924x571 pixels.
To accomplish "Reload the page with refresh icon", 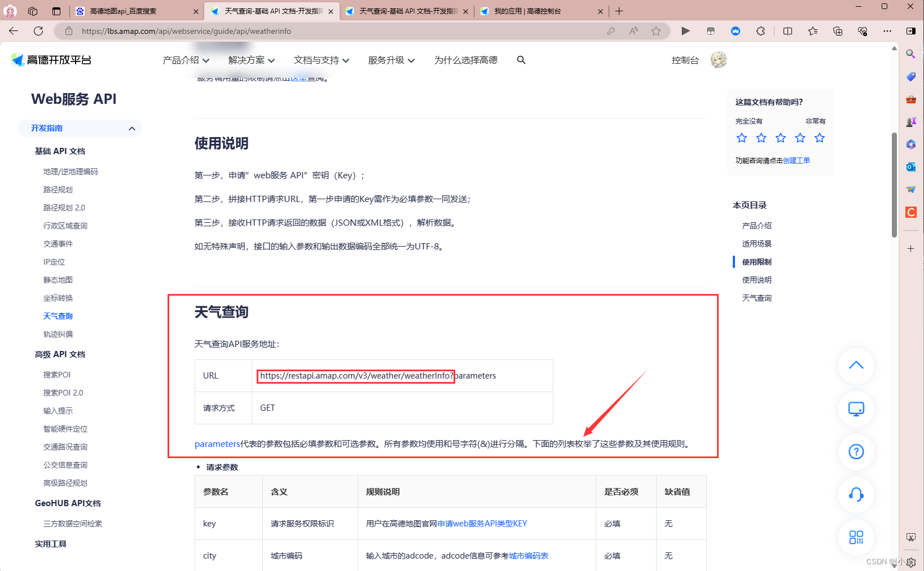I will click(38, 31).
